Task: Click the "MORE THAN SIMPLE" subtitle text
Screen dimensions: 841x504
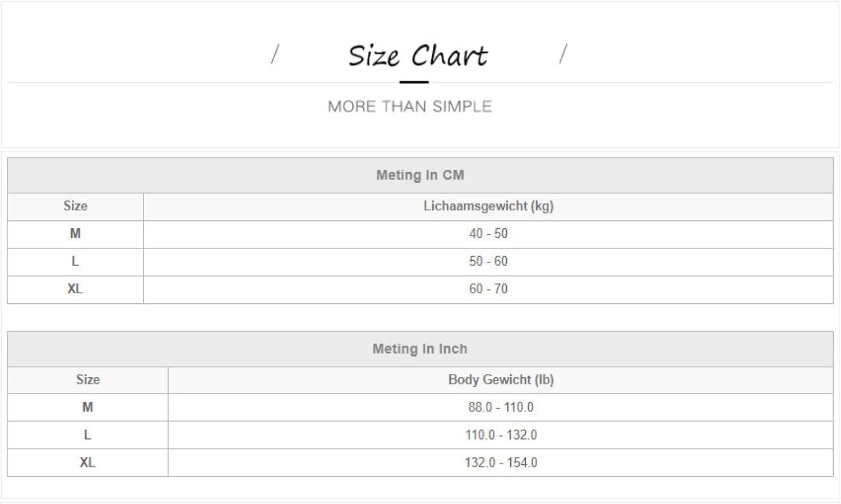Action: [410, 107]
